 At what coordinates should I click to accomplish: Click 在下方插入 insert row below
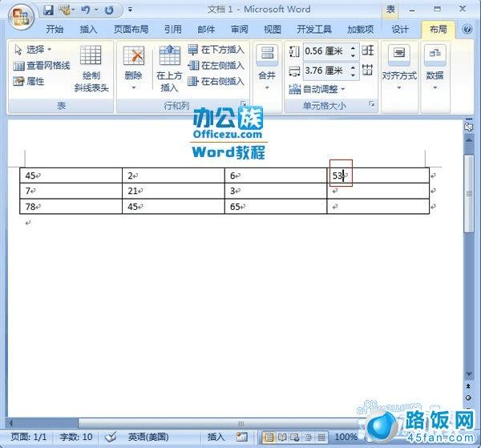[x=216, y=50]
